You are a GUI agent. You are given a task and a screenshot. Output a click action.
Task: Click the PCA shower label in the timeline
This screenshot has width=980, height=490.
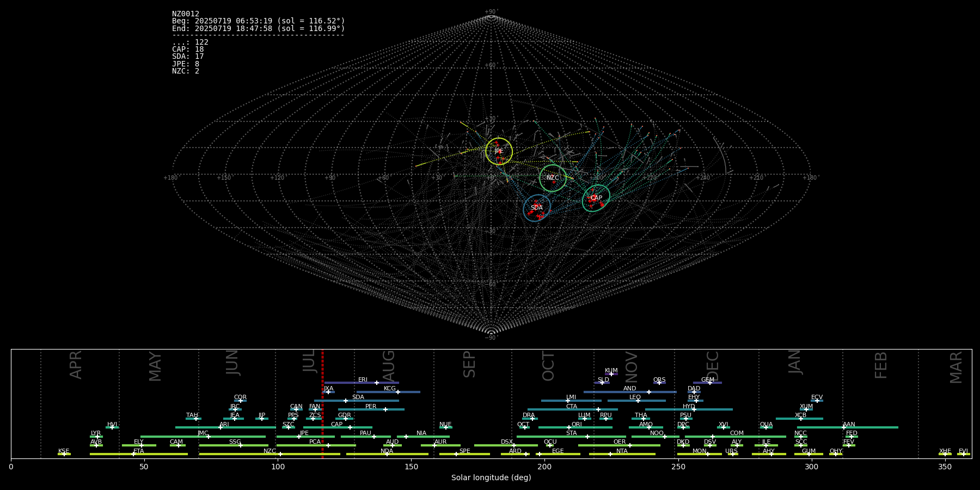point(315,442)
